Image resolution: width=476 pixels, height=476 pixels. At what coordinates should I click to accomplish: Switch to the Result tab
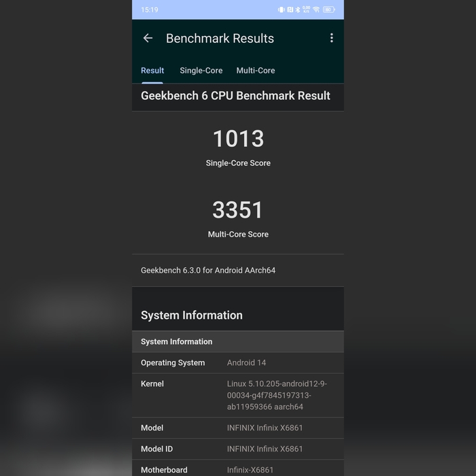[x=152, y=71]
